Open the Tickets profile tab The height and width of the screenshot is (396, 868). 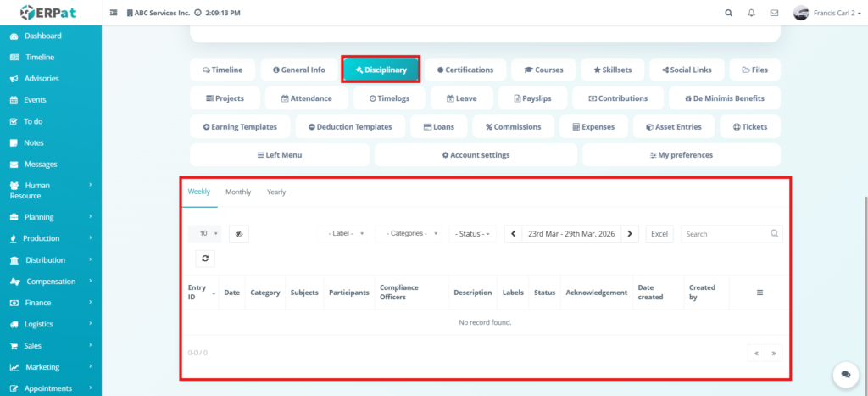(x=750, y=127)
